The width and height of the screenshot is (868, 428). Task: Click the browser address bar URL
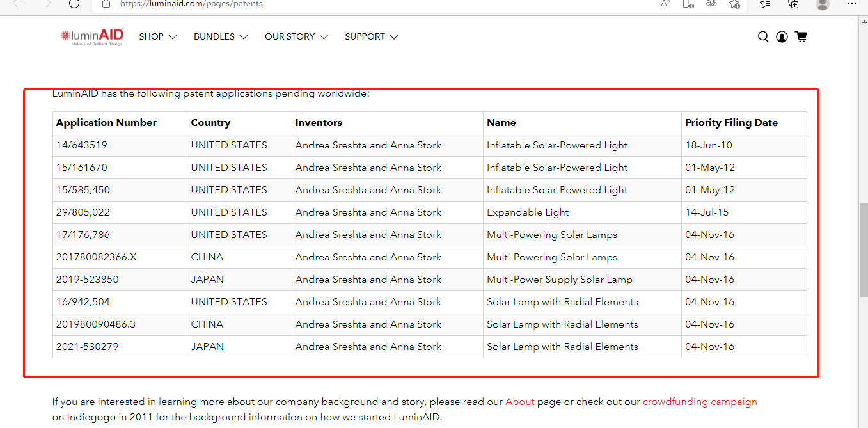(x=191, y=4)
